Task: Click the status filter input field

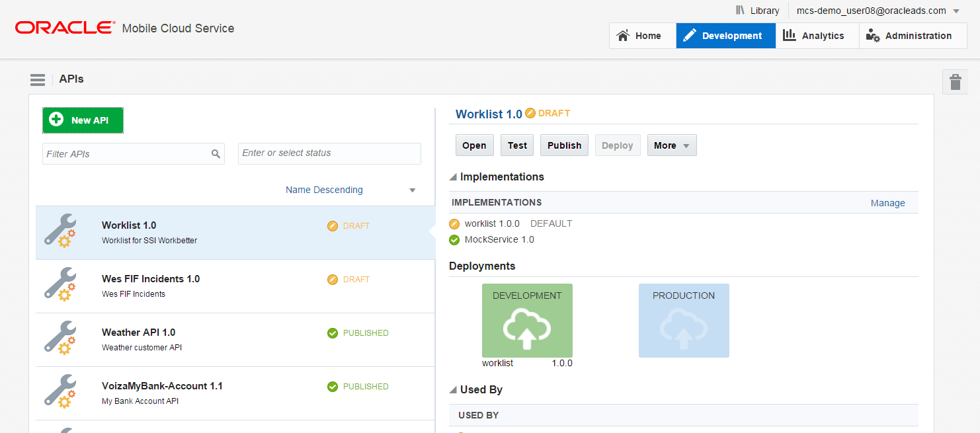Action: pyautogui.click(x=329, y=153)
